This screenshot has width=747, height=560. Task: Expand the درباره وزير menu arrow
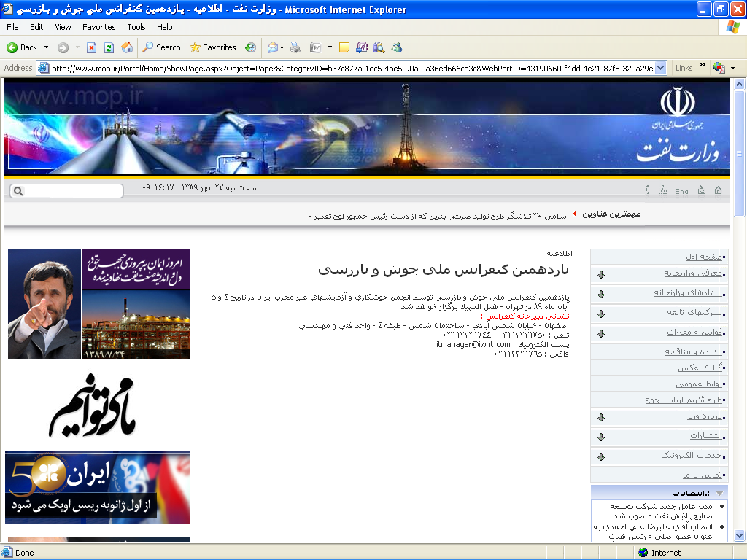coord(601,417)
